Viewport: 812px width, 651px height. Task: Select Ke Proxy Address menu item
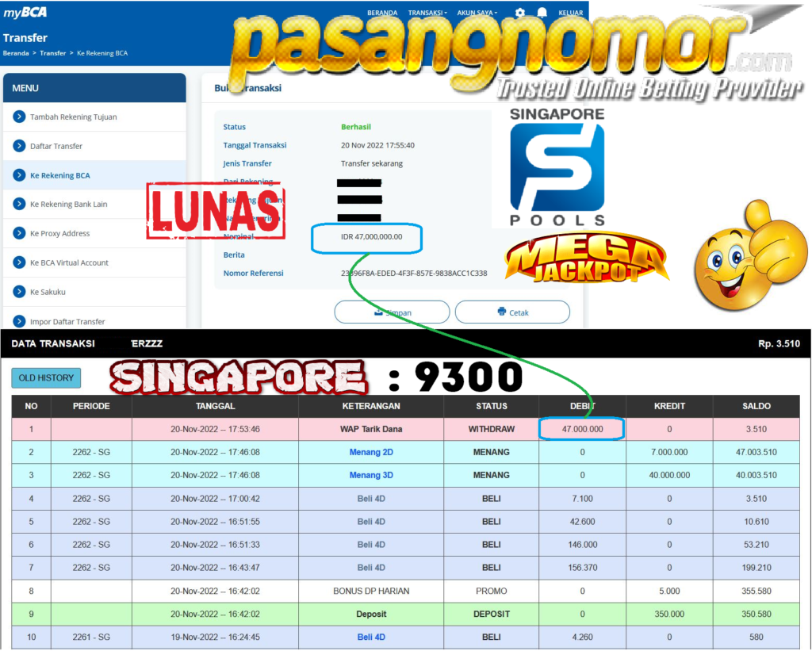(x=94, y=233)
